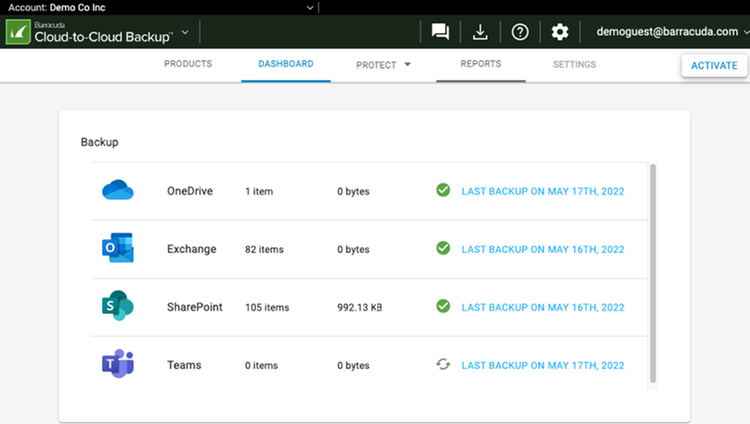Select the Dashboard tab

point(286,64)
